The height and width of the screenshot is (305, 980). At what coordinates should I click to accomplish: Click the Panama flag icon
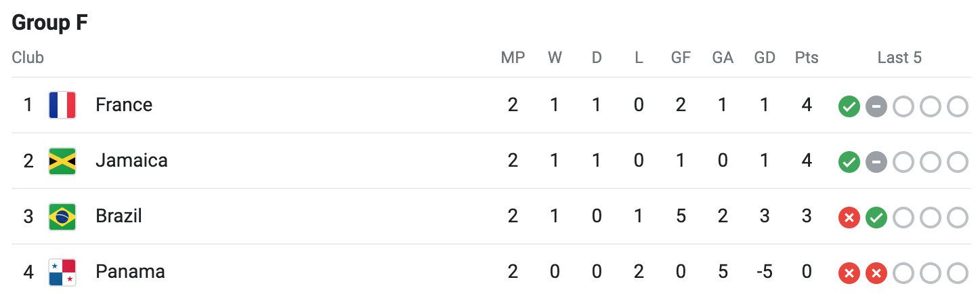point(62,272)
